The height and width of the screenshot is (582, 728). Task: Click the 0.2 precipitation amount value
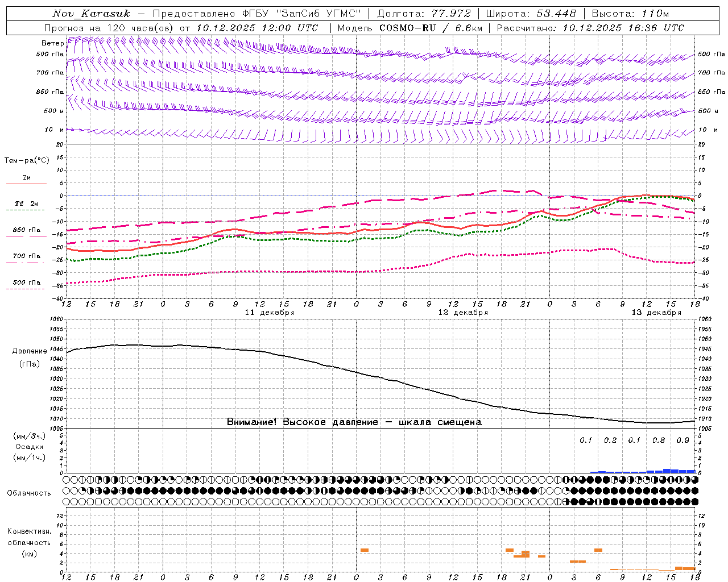click(610, 440)
